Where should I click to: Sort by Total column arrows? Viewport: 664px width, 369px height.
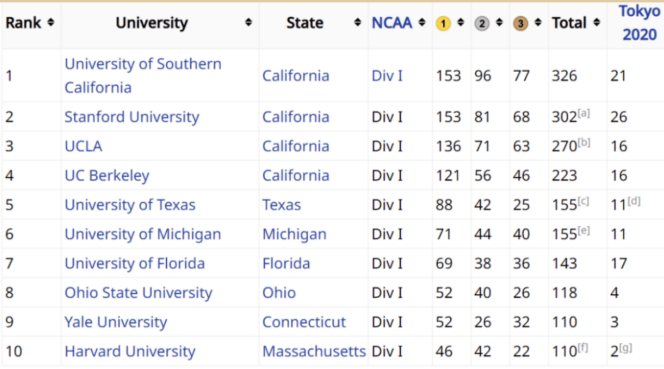pyautogui.click(x=597, y=22)
